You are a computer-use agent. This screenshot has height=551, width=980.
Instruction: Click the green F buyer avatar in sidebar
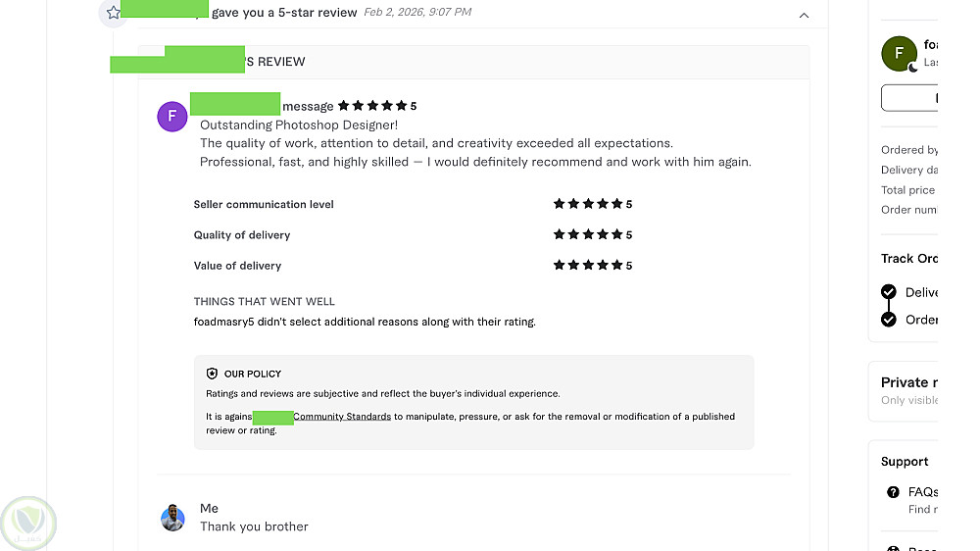899,54
